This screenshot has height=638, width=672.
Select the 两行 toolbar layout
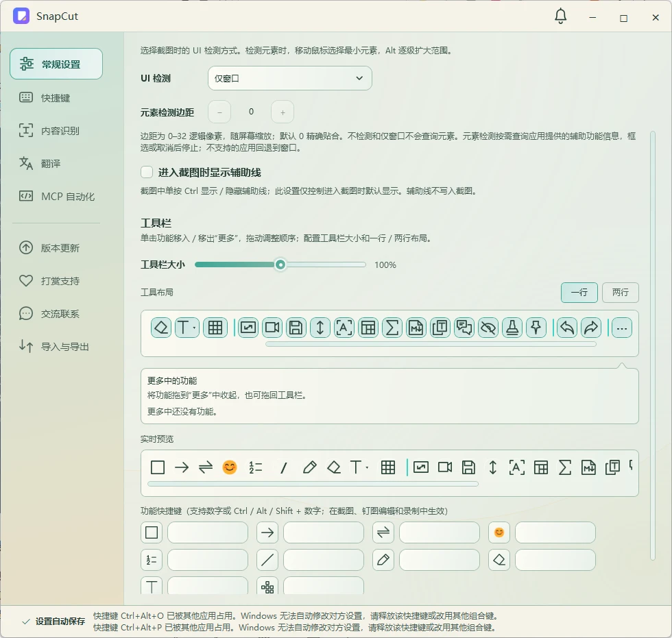tap(620, 293)
